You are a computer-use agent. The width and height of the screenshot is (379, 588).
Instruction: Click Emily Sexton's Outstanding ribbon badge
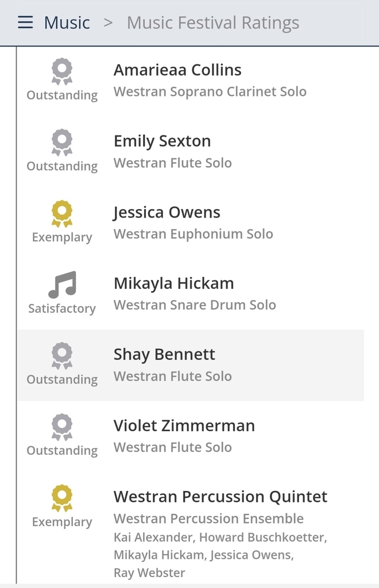62,142
